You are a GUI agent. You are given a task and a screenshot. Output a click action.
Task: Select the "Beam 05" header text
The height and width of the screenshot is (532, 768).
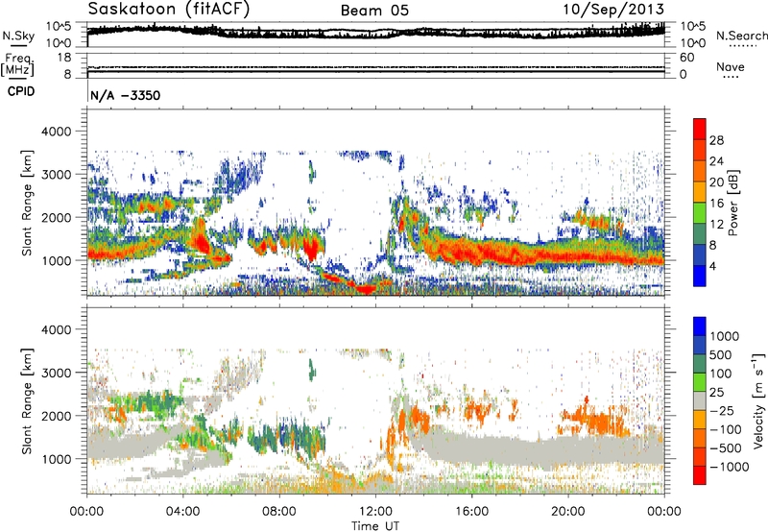point(374,11)
